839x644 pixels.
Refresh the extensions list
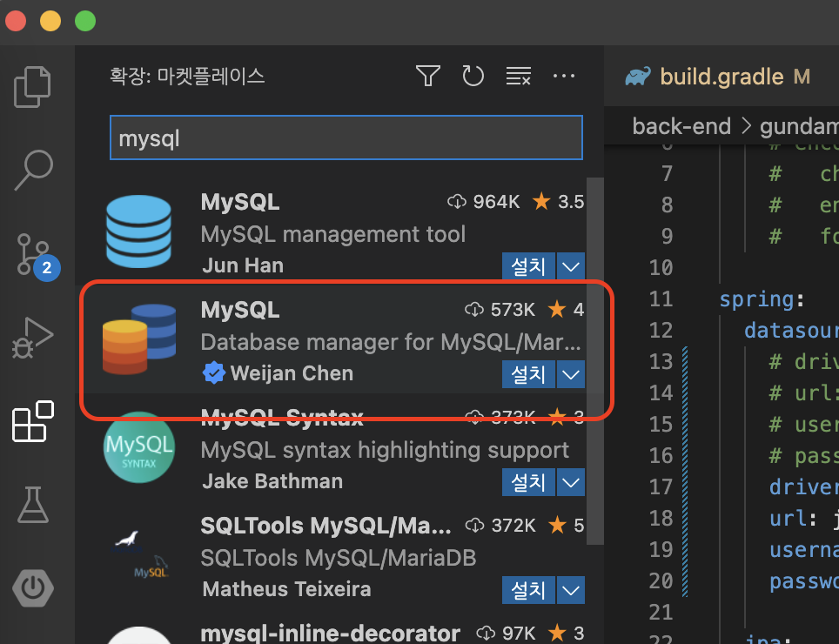[473, 76]
